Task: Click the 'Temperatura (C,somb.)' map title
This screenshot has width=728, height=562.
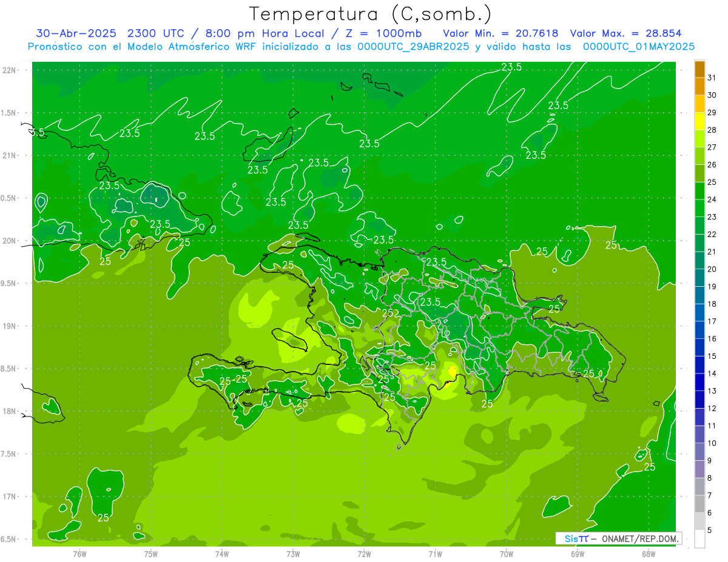Action: 370,14
